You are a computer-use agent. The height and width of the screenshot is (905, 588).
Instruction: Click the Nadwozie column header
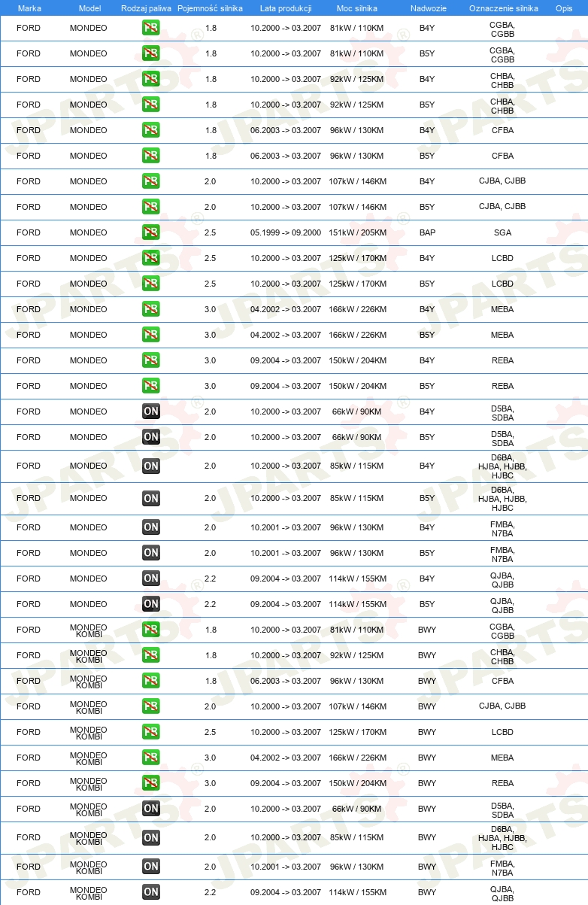coord(428,8)
